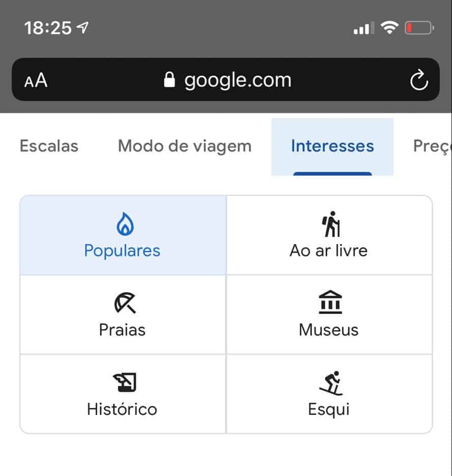Open text size AA options

point(36,80)
